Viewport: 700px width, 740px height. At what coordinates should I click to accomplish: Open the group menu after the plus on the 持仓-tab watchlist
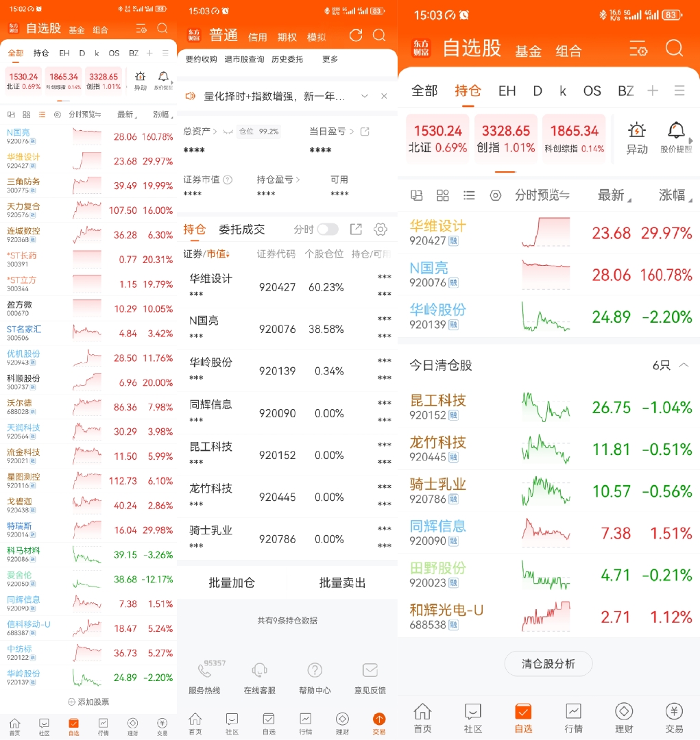[679, 90]
